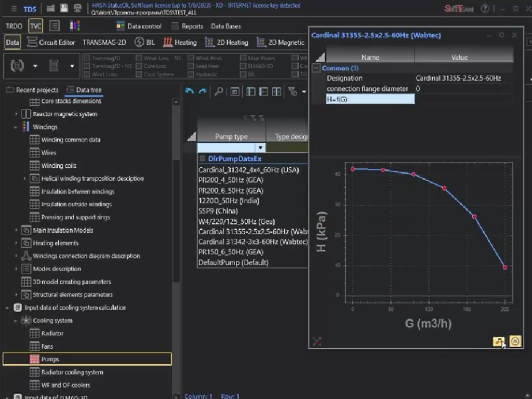This screenshot has height=399, width=532.
Task: Open the dropdown arrow next to calculator icon
Action: (x=72, y=66)
